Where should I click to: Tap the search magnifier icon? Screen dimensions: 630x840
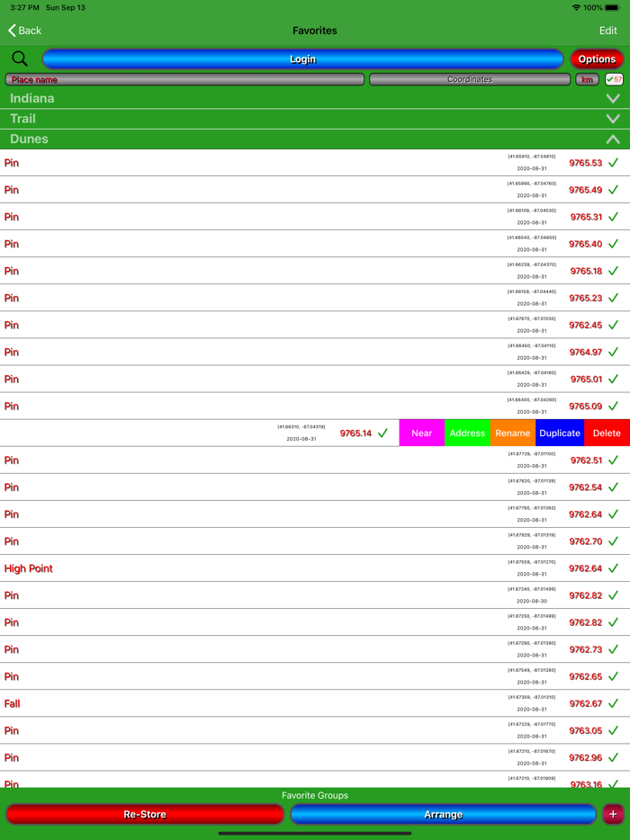point(20,58)
